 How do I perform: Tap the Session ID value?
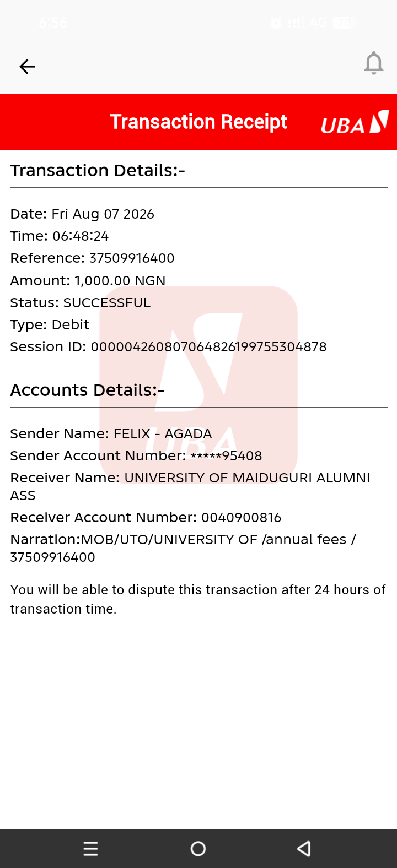tap(209, 347)
